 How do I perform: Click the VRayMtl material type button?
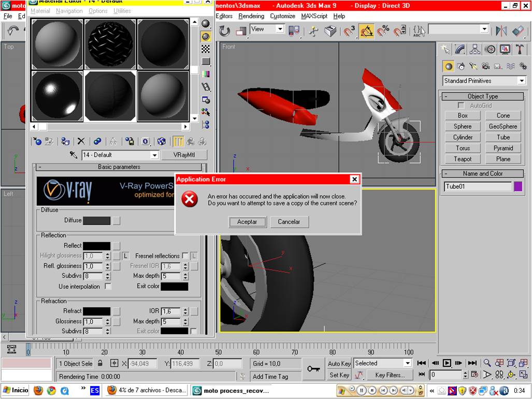tap(184, 155)
